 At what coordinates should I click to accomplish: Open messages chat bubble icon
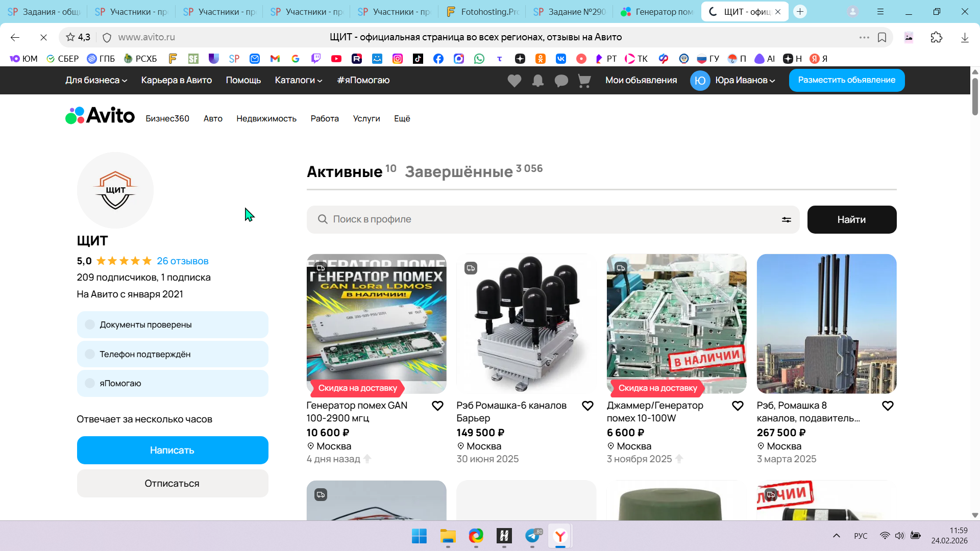pyautogui.click(x=561, y=81)
